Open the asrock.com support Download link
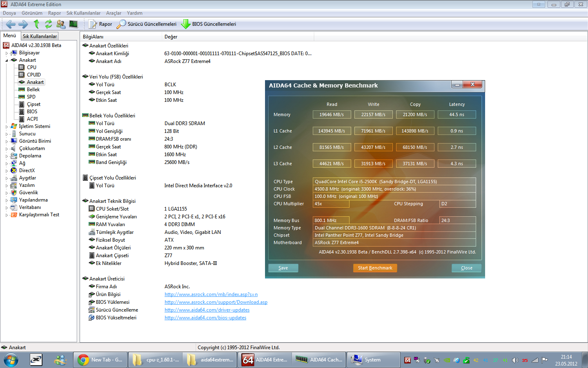Image resolution: width=588 pixels, height=368 pixels. (216, 302)
